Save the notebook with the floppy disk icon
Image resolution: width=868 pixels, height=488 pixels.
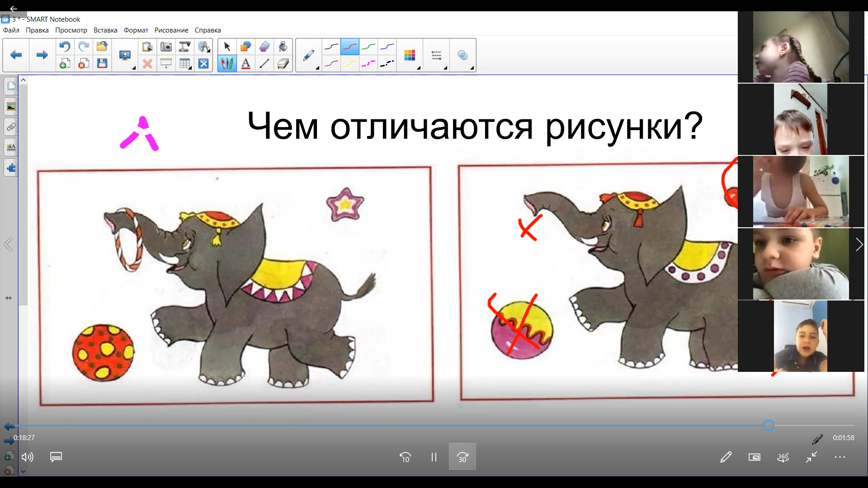coord(102,64)
